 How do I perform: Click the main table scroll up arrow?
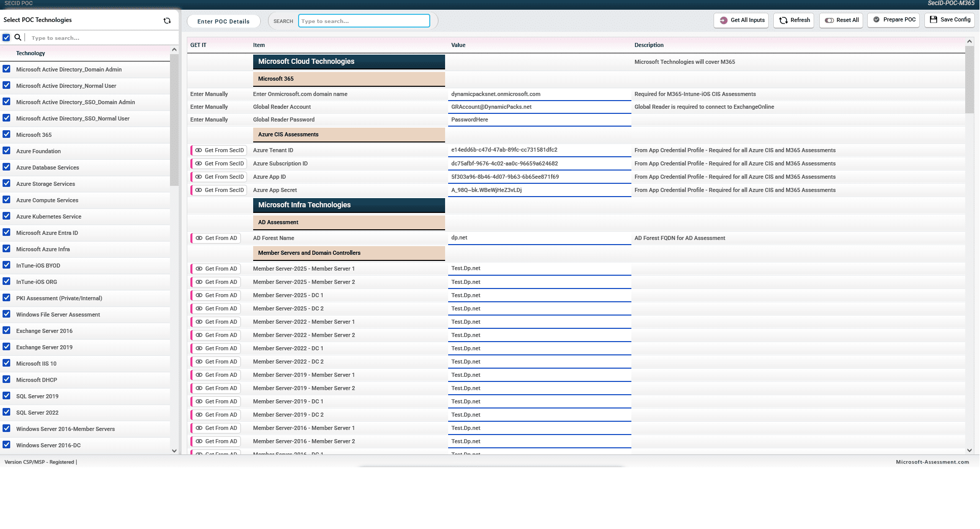969,41
